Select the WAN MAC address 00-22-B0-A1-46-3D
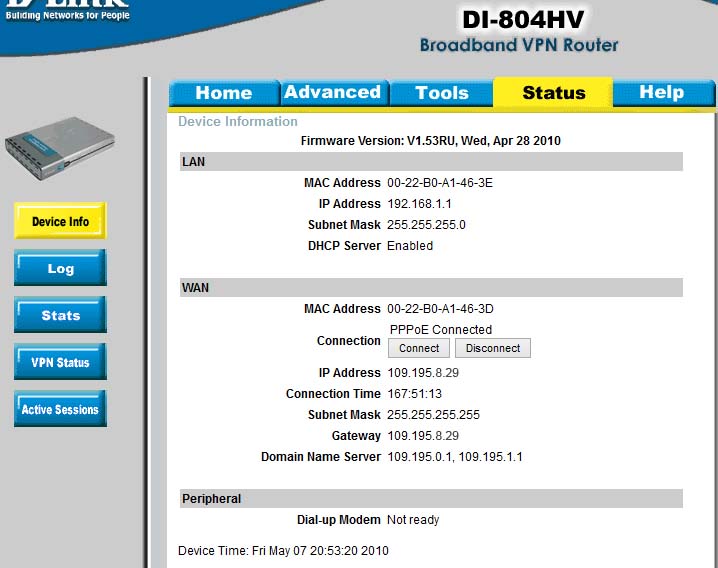This screenshot has width=718, height=568. [440, 309]
